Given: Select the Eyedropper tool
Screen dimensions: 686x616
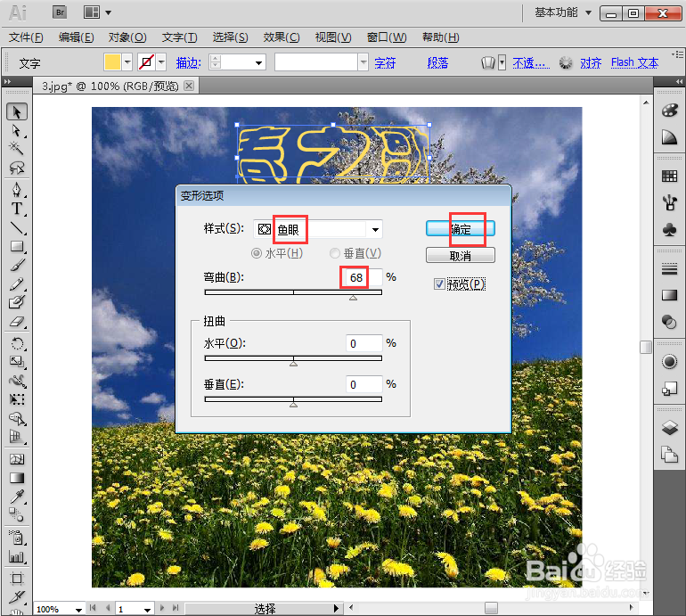Looking at the screenshot, I should [17, 497].
